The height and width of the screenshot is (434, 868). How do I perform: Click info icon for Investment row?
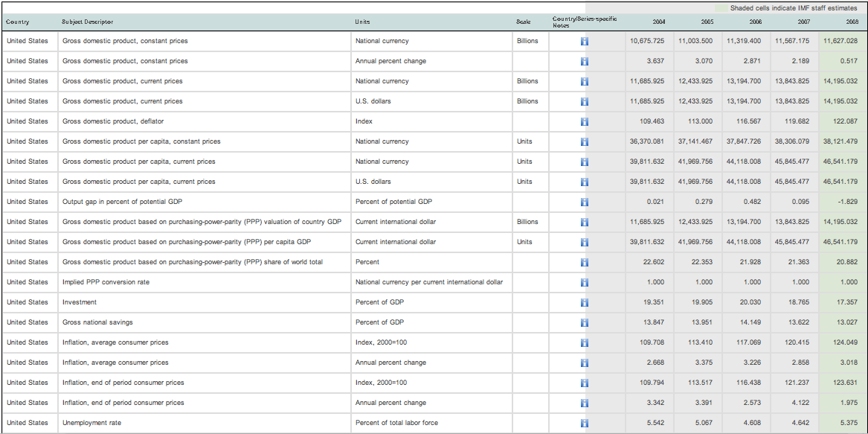pyautogui.click(x=585, y=302)
